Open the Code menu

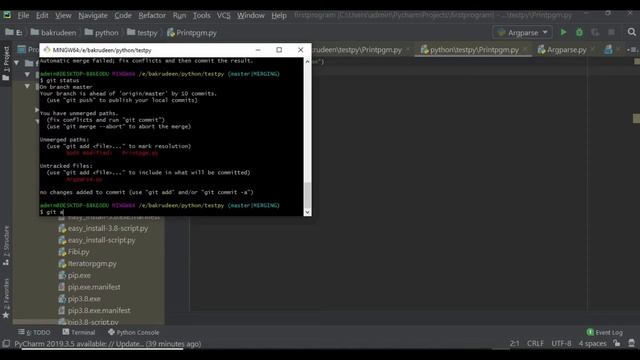(123, 16)
